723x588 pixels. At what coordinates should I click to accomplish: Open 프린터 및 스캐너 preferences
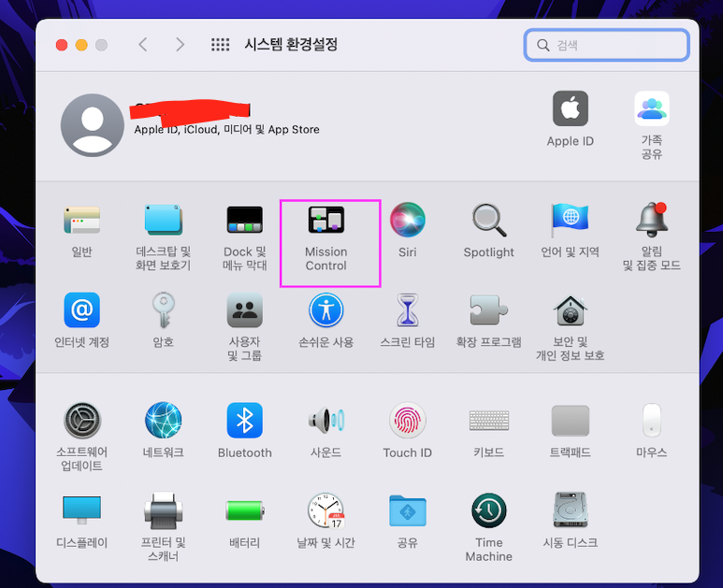[x=164, y=510]
